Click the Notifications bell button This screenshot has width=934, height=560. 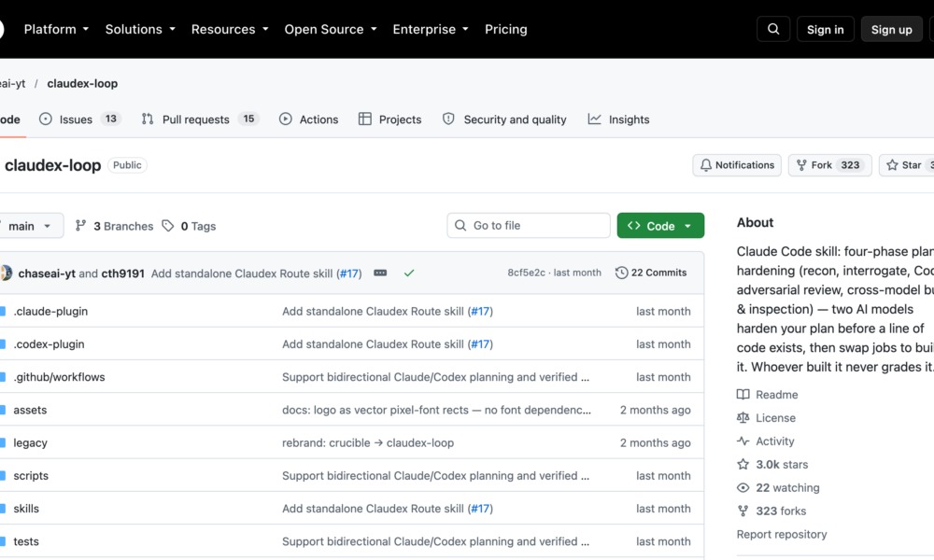pos(737,165)
